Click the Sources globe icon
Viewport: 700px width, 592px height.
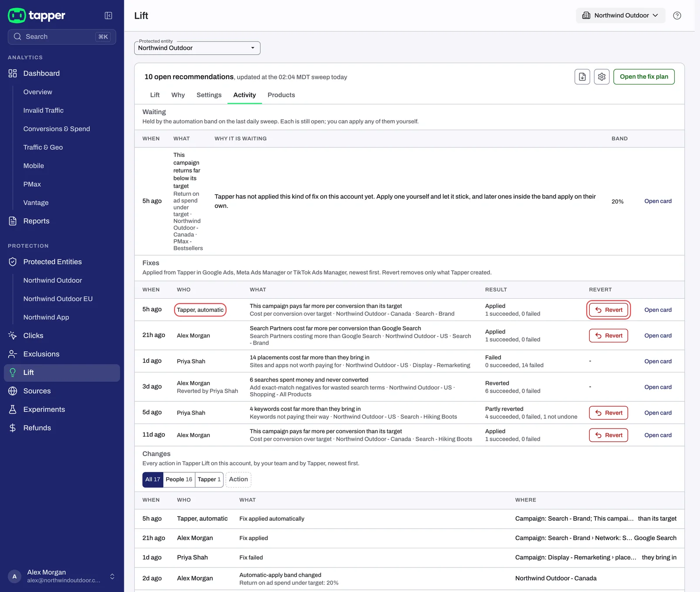pos(13,391)
